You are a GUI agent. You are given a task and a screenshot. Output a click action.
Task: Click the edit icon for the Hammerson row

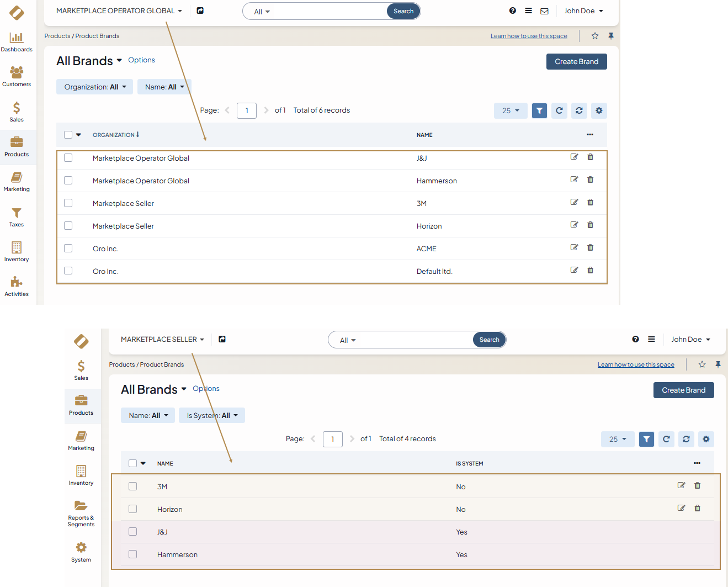(574, 180)
